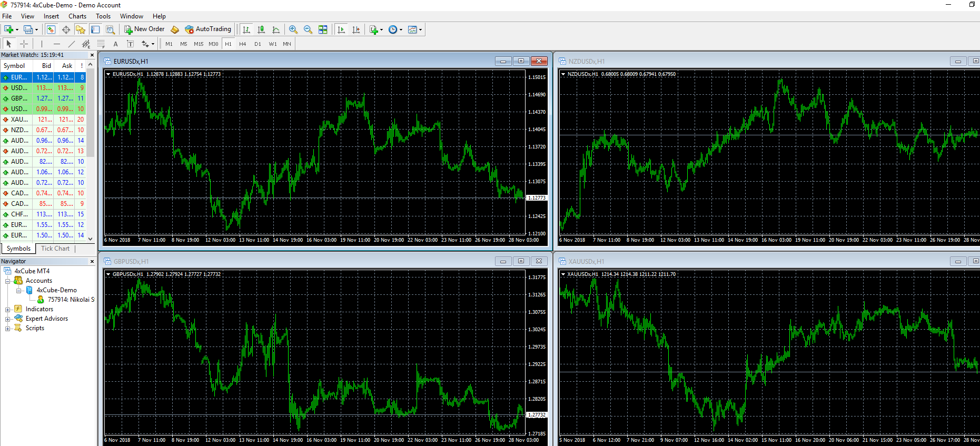Switch timeframe to D1
980x446 pixels.
point(258,44)
